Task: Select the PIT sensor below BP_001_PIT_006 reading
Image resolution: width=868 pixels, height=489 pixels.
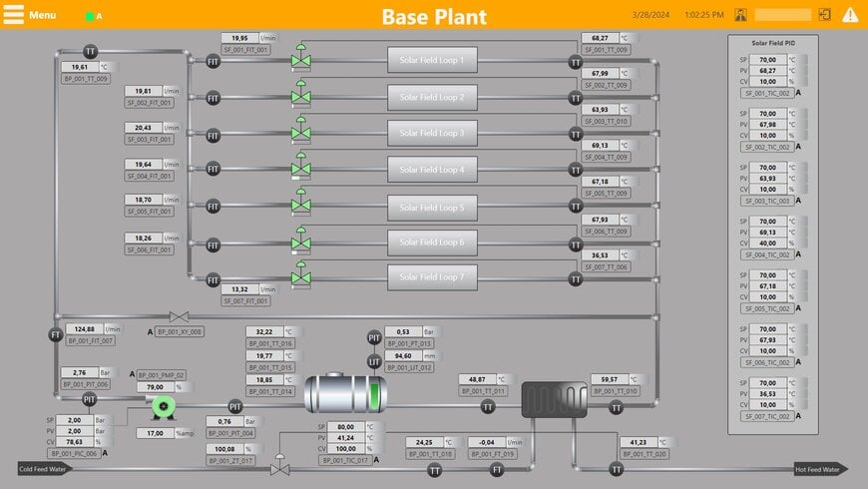Action: [x=89, y=399]
